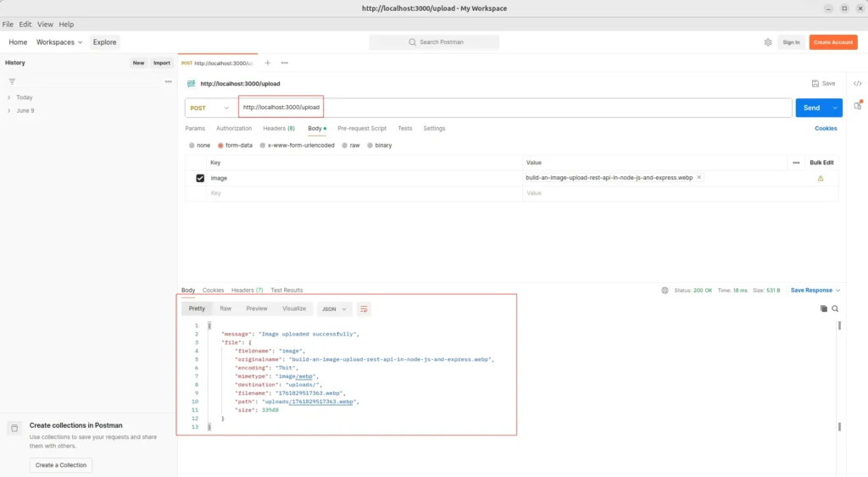Image resolution: width=868 pixels, height=477 pixels.
Task: Switch to response Headers (7) tab
Action: coord(247,290)
